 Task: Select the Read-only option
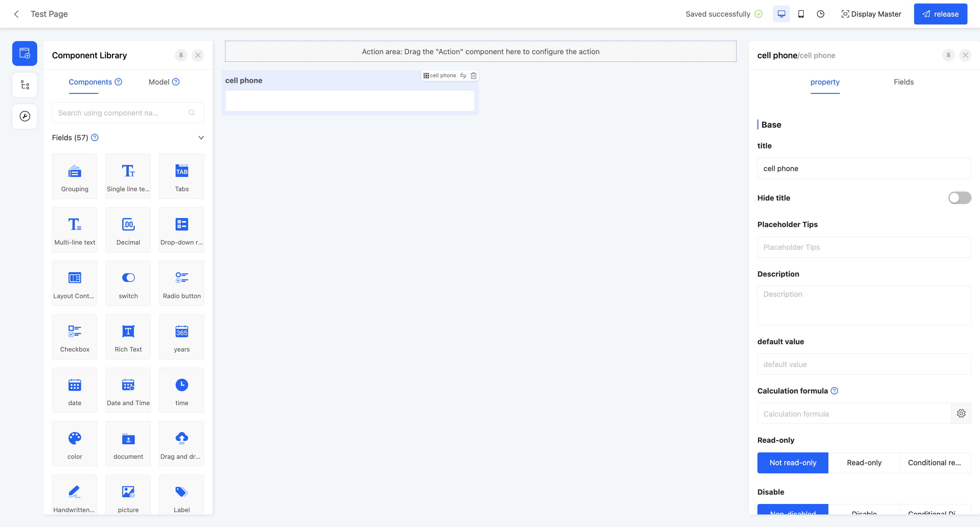pyautogui.click(x=864, y=463)
